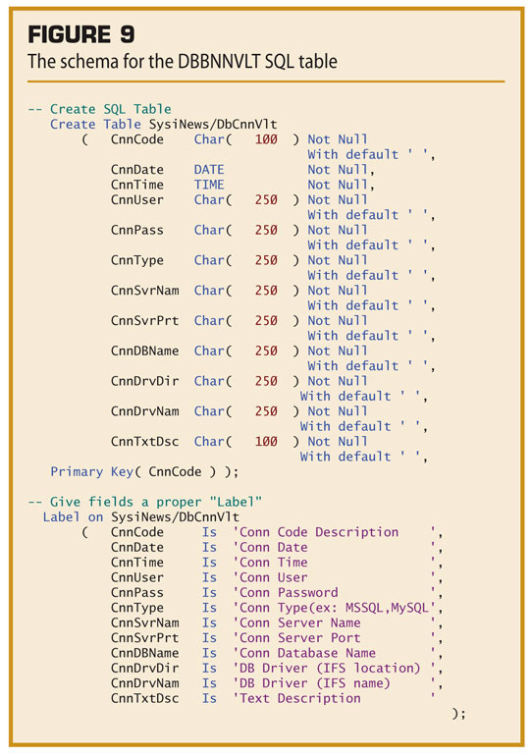Click 'CnnTxtDsc' in the Label block
This screenshot has width=532, height=756.
pos(144,698)
